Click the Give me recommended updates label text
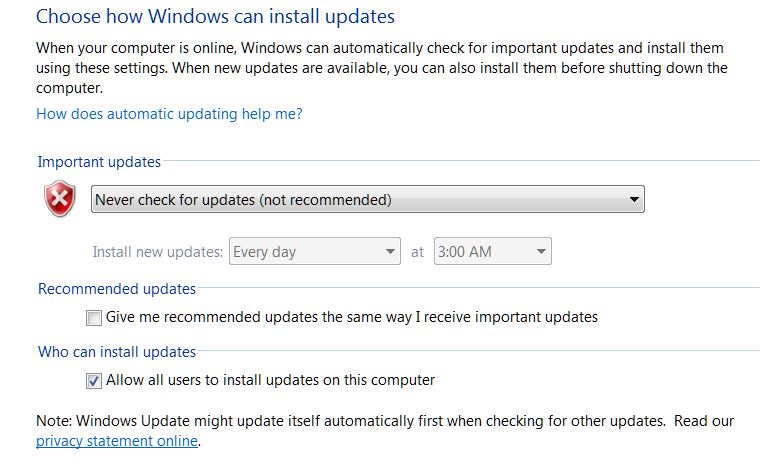This screenshot has height=473, width=774. pyautogui.click(x=351, y=317)
